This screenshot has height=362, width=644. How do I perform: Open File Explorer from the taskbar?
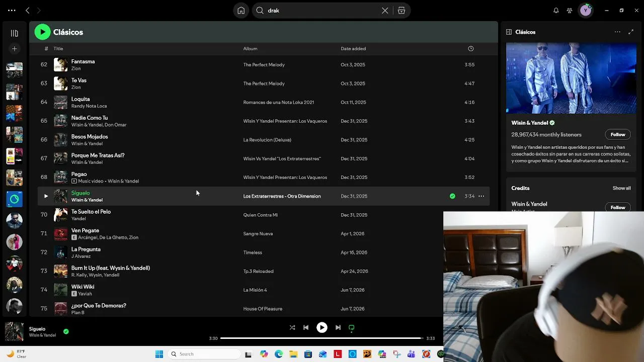click(293, 354)
